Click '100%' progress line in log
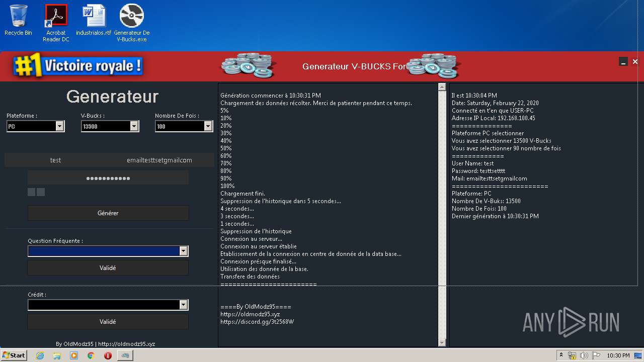Screen dimensions: 644x362 tap(227, 186)
